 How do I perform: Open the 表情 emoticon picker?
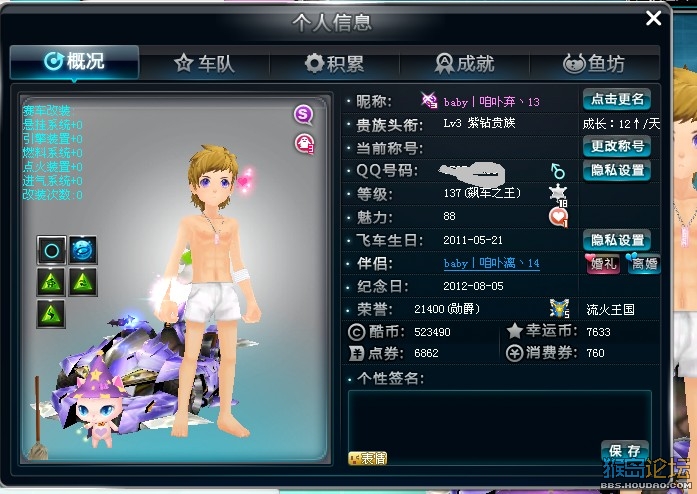coord(368,458)
